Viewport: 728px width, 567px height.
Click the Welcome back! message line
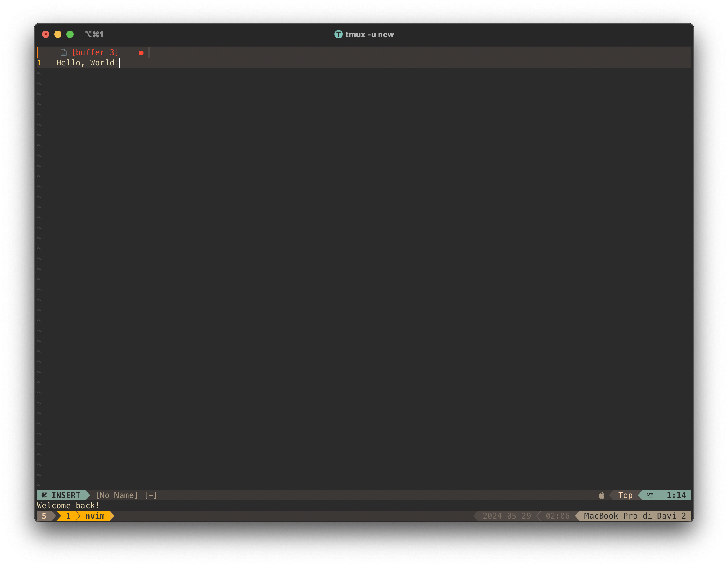point(68,506)
